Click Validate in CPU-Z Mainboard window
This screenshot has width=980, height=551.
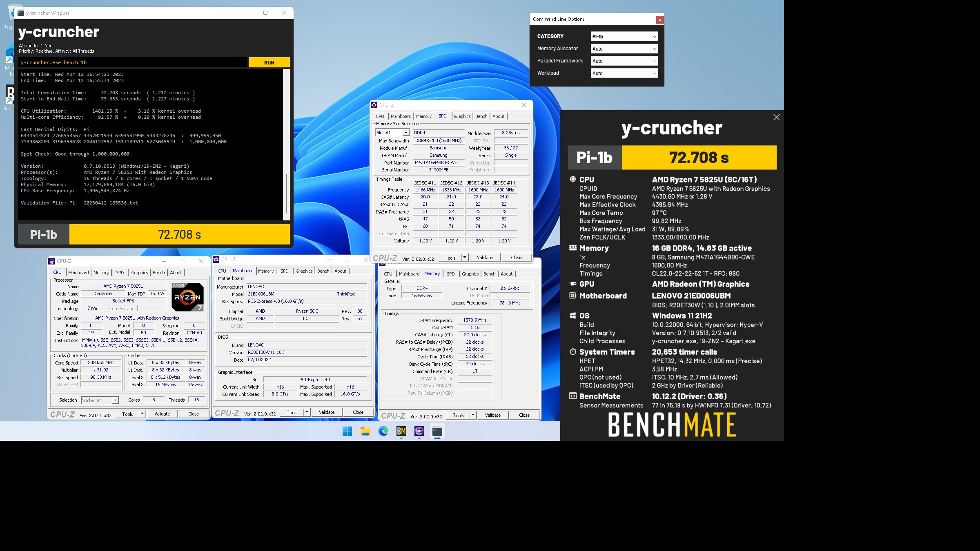(x=327, y=412)
